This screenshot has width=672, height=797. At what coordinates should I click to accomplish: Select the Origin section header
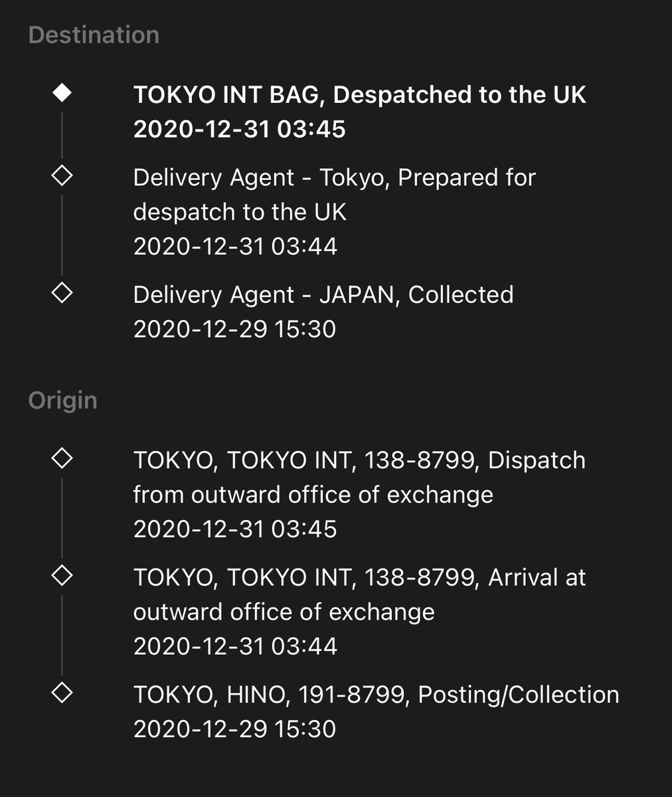(63, 400)
